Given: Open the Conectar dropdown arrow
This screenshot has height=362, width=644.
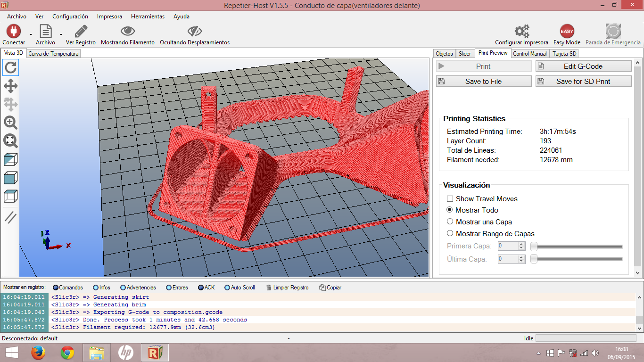Looking at the screenshot, I should coord(31,34).
